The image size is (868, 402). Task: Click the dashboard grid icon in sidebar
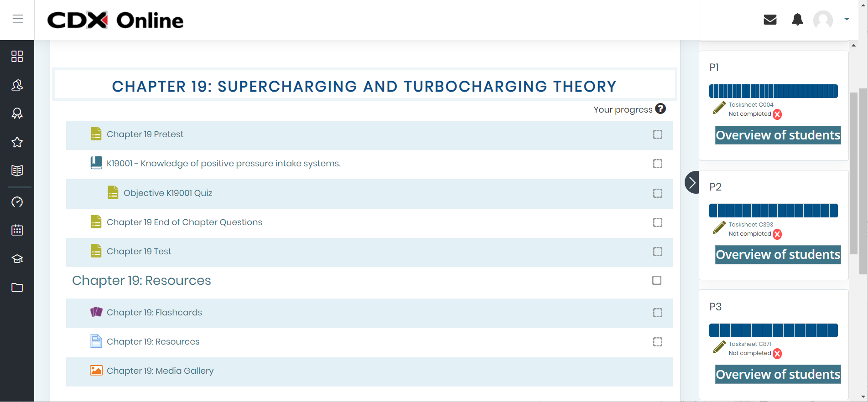(x=17, y=56)
